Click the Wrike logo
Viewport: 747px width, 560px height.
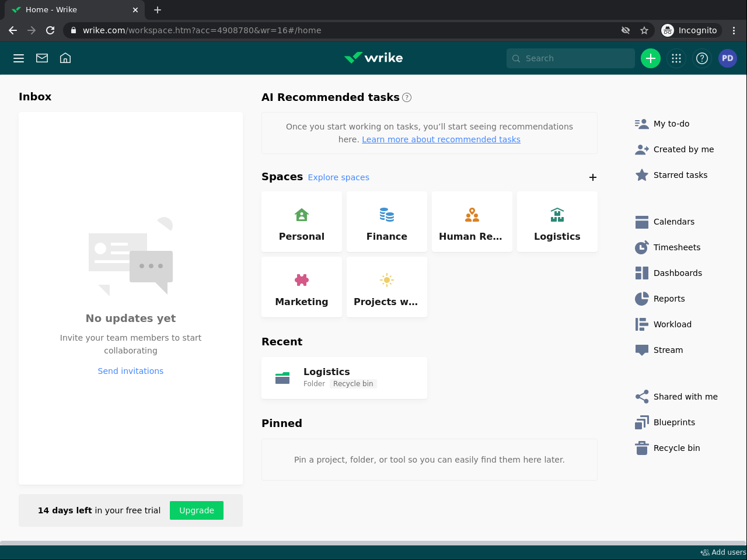click(373, 58)
